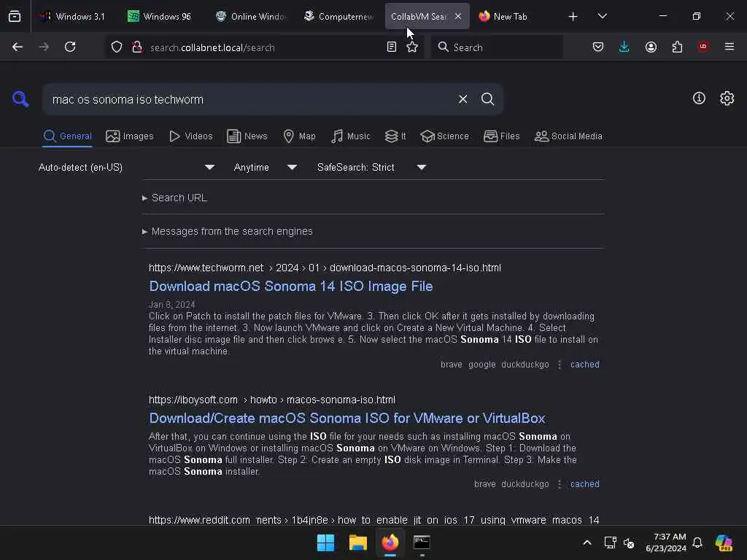This screenshot has height=560, width=747.
Task: Open Auto-detect language dropdown
Action: click(x=126, y=168)
